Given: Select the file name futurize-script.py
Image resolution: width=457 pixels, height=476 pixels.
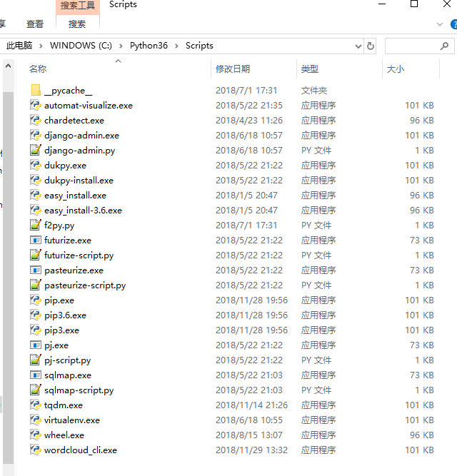Looking at the screenshot, I should (79, 255).
